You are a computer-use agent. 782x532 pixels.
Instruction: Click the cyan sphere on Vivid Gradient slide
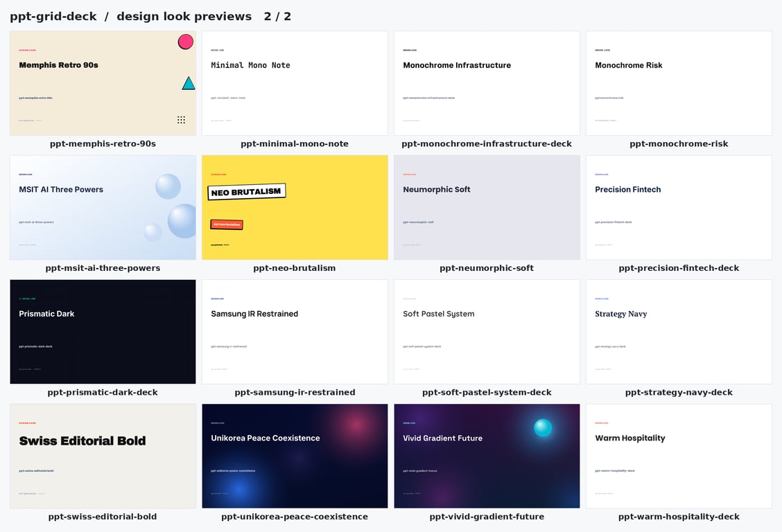click(x=543, y=427)
